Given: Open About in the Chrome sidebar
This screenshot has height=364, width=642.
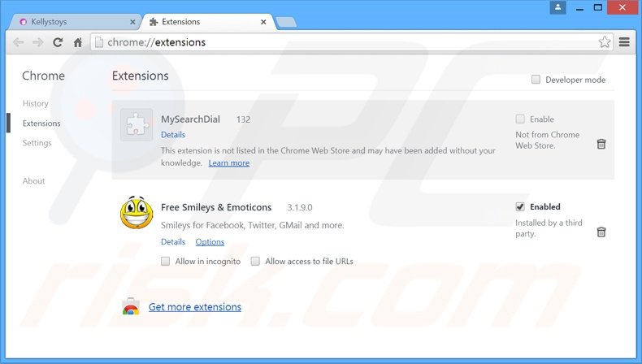Looking at the screenshot, I should point(33,181).
